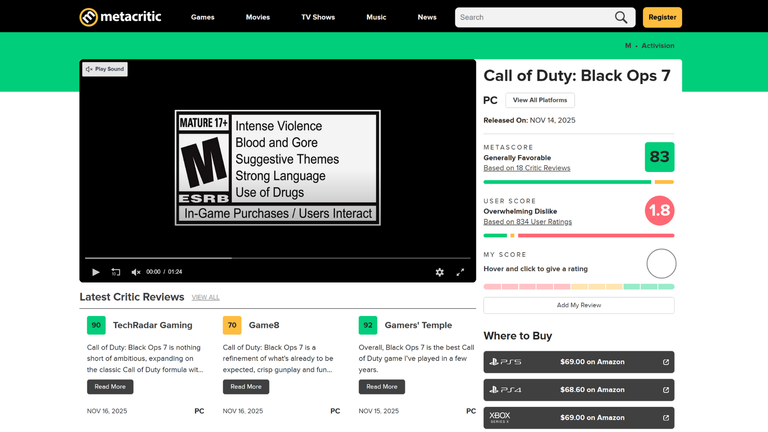Read More of Gamers' Temple review
Image resolution: width=768 pixels, height=432 pixels.
[x=382, y=387]
